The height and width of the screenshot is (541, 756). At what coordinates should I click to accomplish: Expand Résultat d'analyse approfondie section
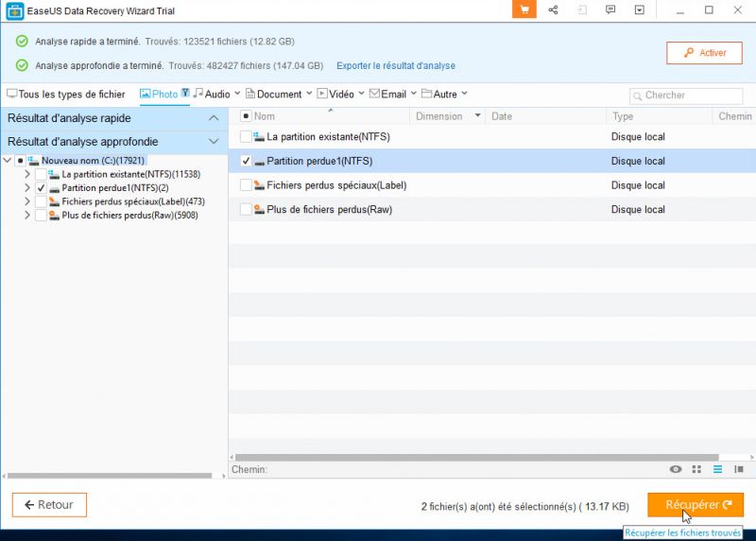pos(214,142)
